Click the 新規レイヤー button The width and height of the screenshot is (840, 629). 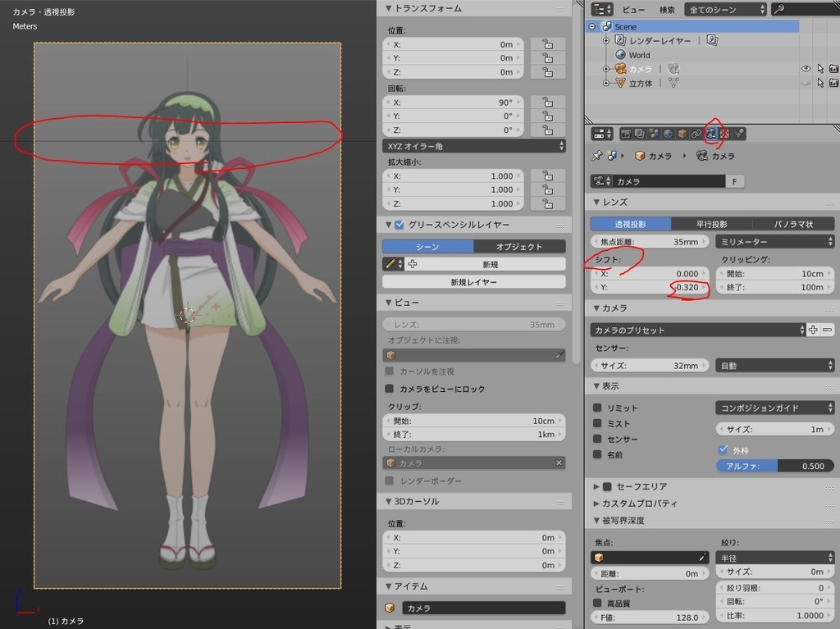pos(473,282)
